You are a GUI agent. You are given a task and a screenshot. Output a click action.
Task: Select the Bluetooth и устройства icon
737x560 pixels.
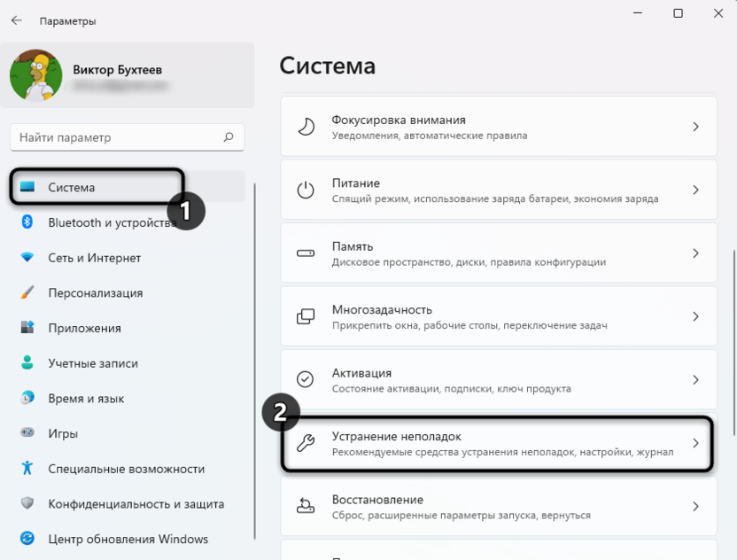pos(27,222)
